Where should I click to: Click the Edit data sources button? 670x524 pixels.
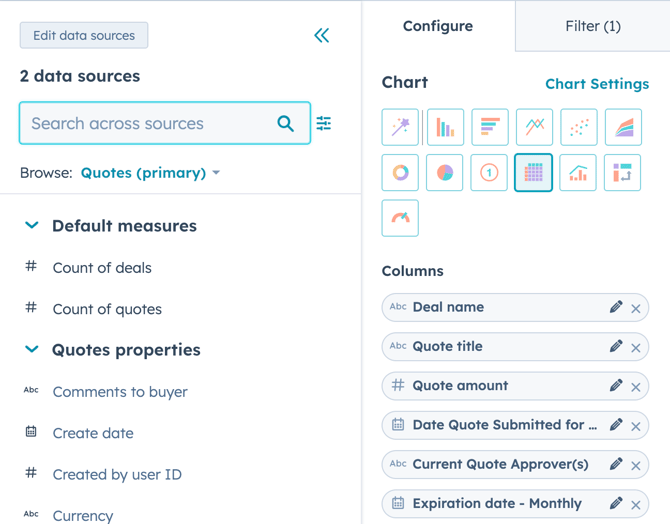(x=84, y=36)
